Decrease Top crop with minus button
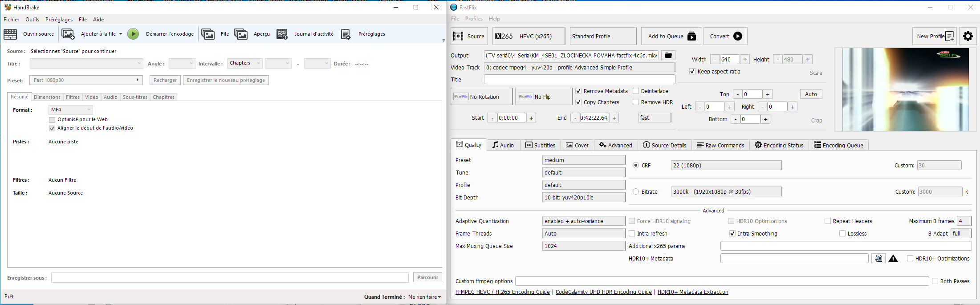Screen dimensions: 980x305 tap(738, 94)
